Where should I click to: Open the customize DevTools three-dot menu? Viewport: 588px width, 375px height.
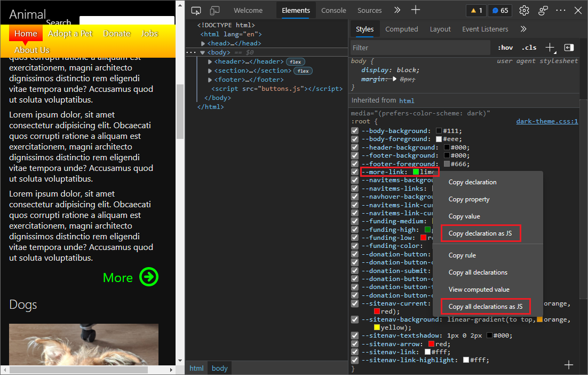(x=560, y=10)
